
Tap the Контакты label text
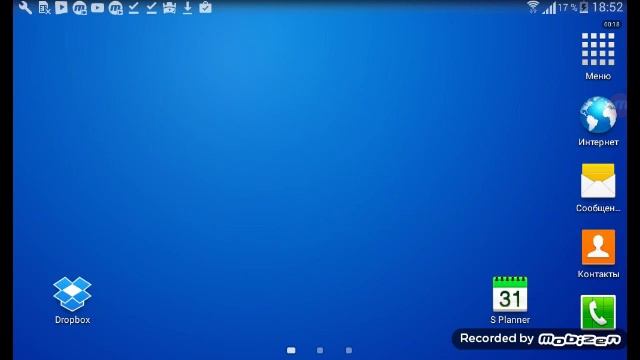click(x=598, y=274)
